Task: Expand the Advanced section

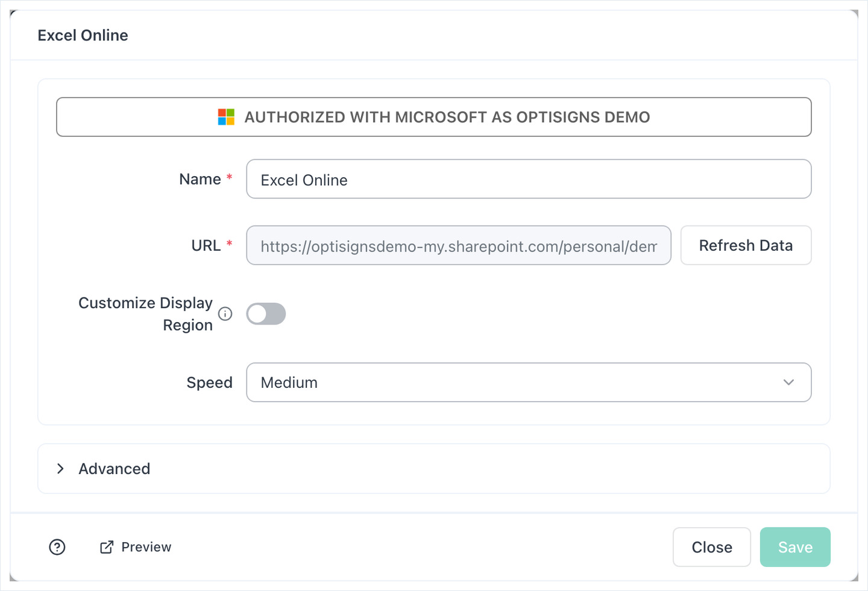Action: [434, 469]
